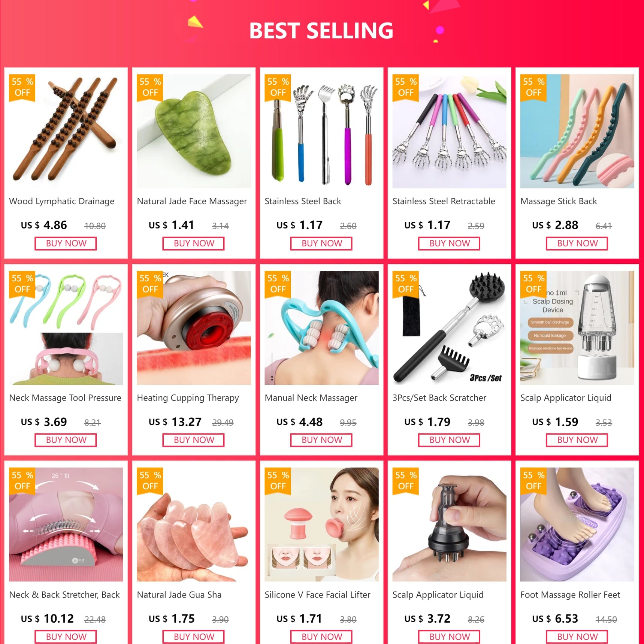Image resolution: width=644 pixels, height=644 pixels.
Task: Click the Natural Jade Face Massager photo
Action: [194, 131]
